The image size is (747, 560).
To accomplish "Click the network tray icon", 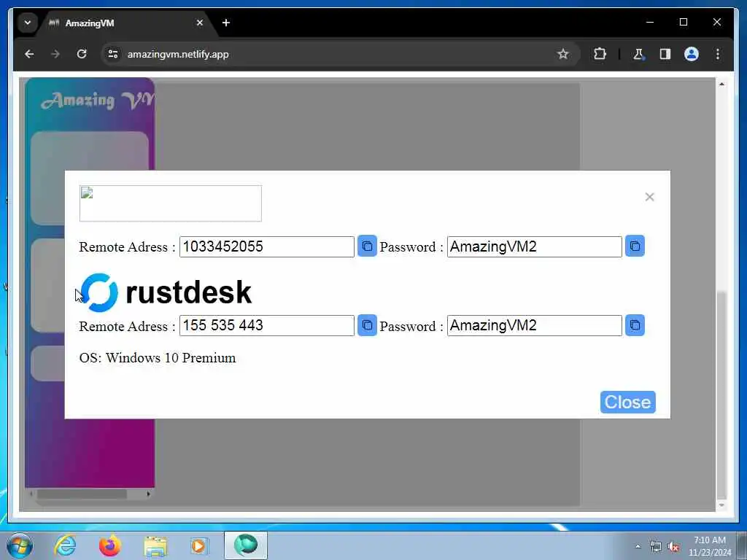I will (x=656, y=546).
